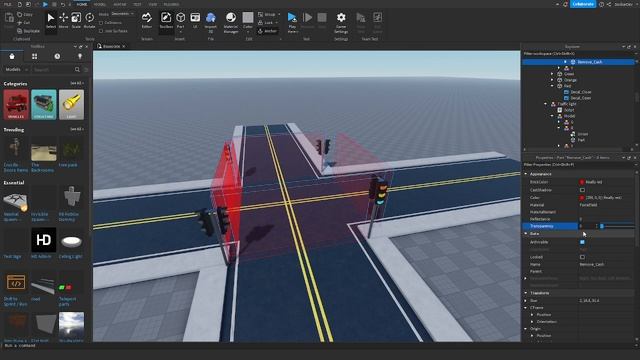Select the Vehicles category thumbnail
The image size is (640, 360).
click(16, 104)
